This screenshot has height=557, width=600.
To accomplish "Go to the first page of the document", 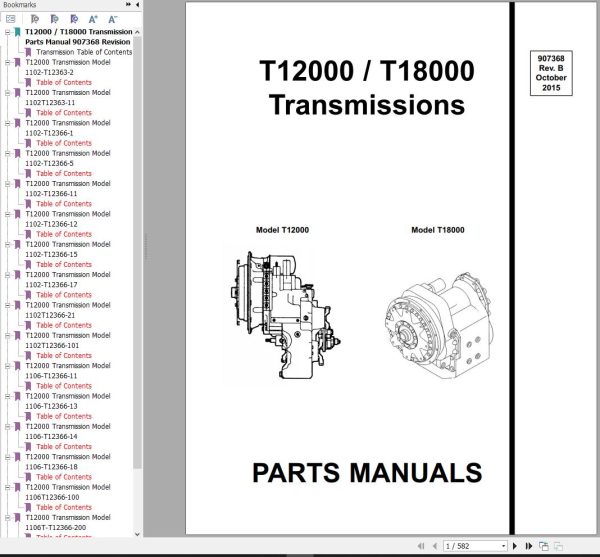I will (421, 546).
